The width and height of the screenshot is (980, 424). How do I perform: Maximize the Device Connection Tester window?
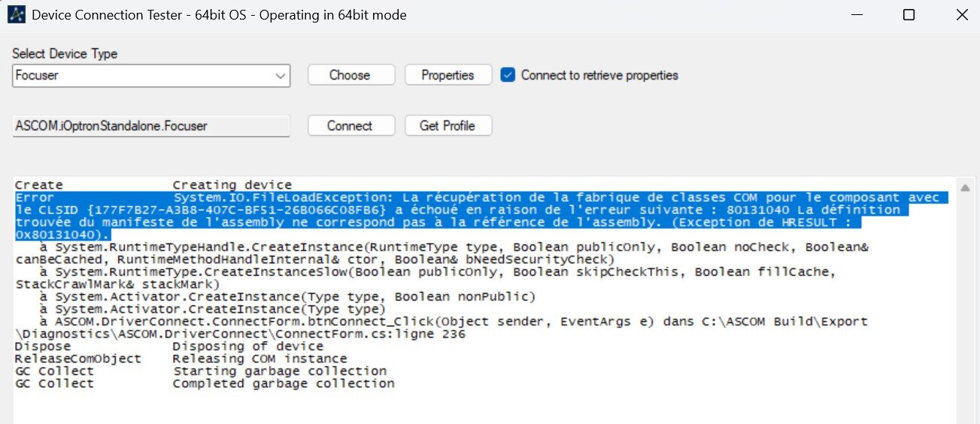pyautogui.click(x=909, y=15)
